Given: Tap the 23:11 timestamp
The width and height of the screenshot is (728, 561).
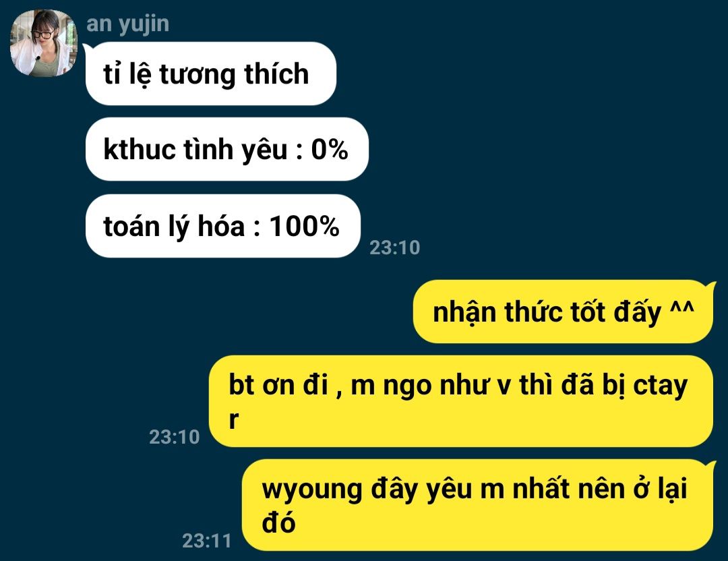Looking at the screenshot, I should pyautogui.click(x=207, y=541).
